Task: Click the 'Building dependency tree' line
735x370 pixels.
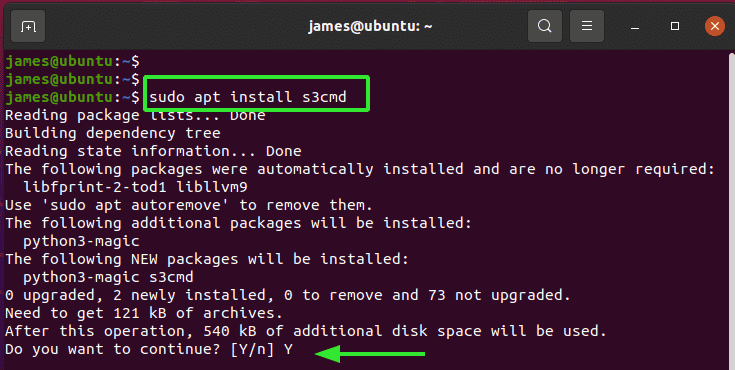Action: pos(112,134)
